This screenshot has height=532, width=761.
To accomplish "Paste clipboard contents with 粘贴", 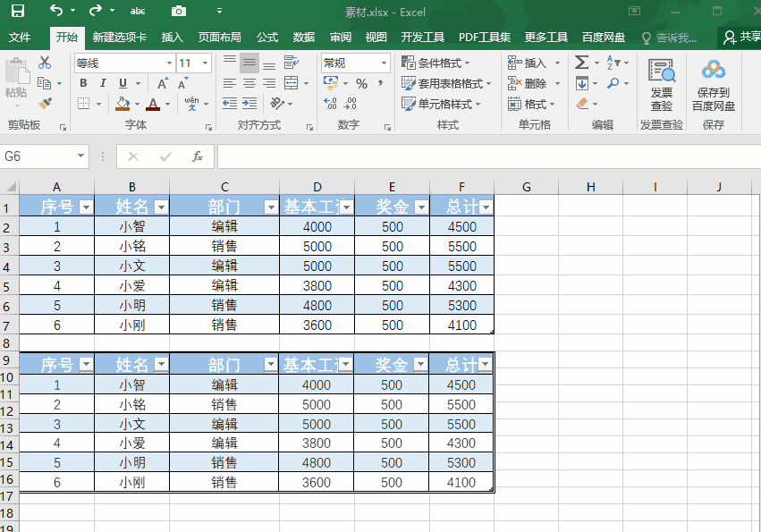I will [x=16, y=81].
